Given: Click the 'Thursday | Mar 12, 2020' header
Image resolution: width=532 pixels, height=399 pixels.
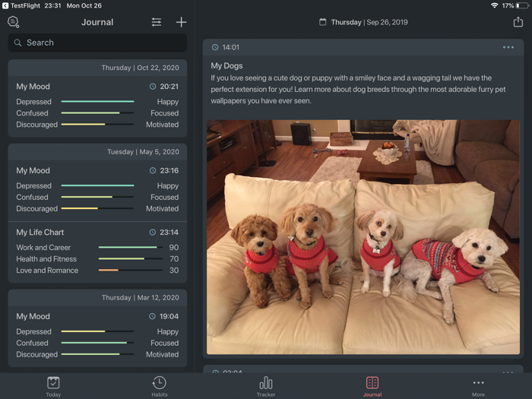Looking at the screenshot, I should 140,298.
